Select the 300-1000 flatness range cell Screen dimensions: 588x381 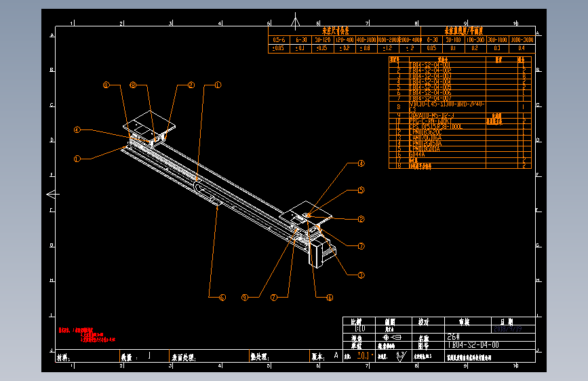(x=497, y=40)
